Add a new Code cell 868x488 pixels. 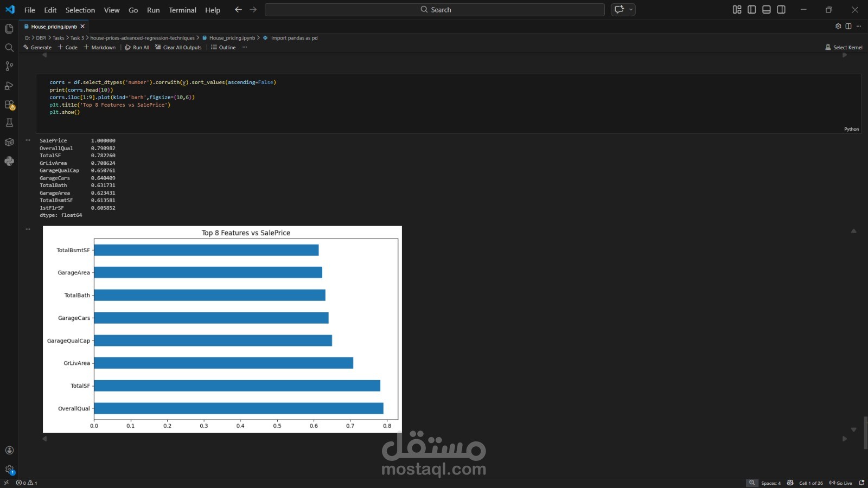[x=68, y=47]
